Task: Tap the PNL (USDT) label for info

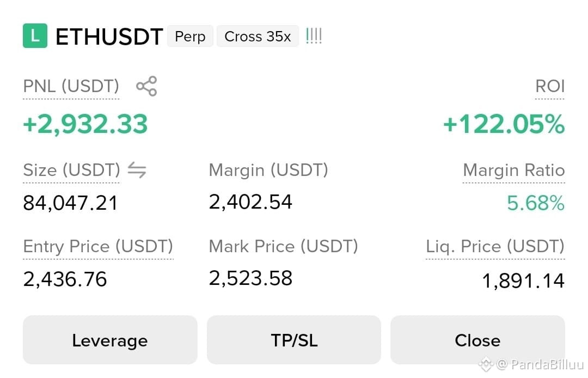Action: [x=71, y=86]
